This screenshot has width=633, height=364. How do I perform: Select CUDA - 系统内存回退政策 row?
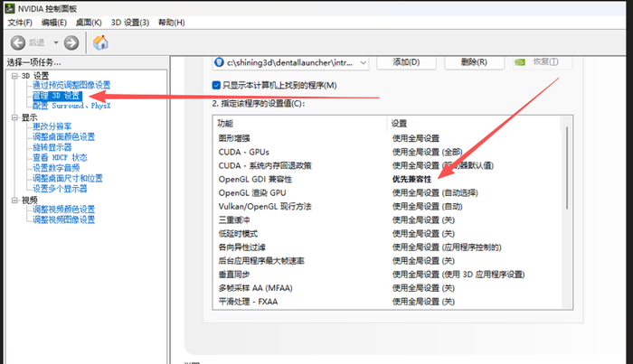(387, 165)
